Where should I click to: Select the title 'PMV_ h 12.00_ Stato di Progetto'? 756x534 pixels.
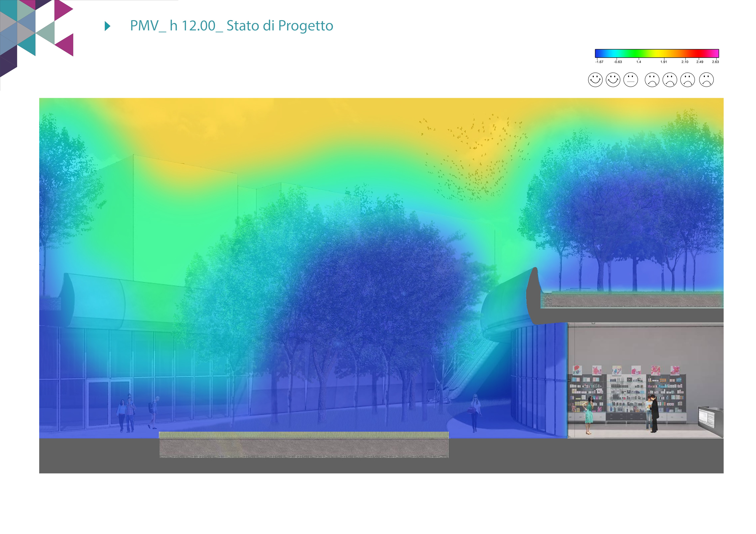(232, 26)
